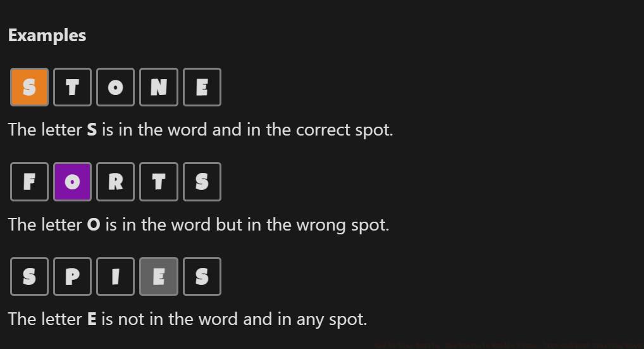Select the gray E tile in SPIES
Image resolution: width=644 pixels, height=349 pixels.
coord(158,276)
